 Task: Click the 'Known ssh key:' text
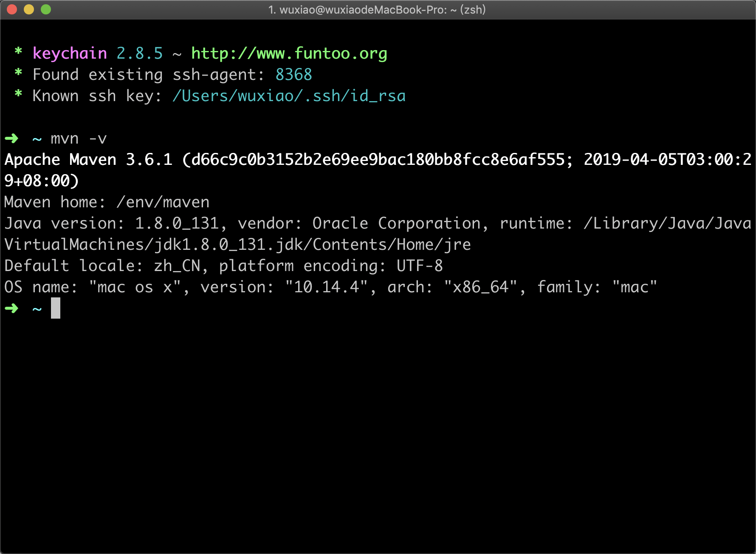tap(97, 96)
